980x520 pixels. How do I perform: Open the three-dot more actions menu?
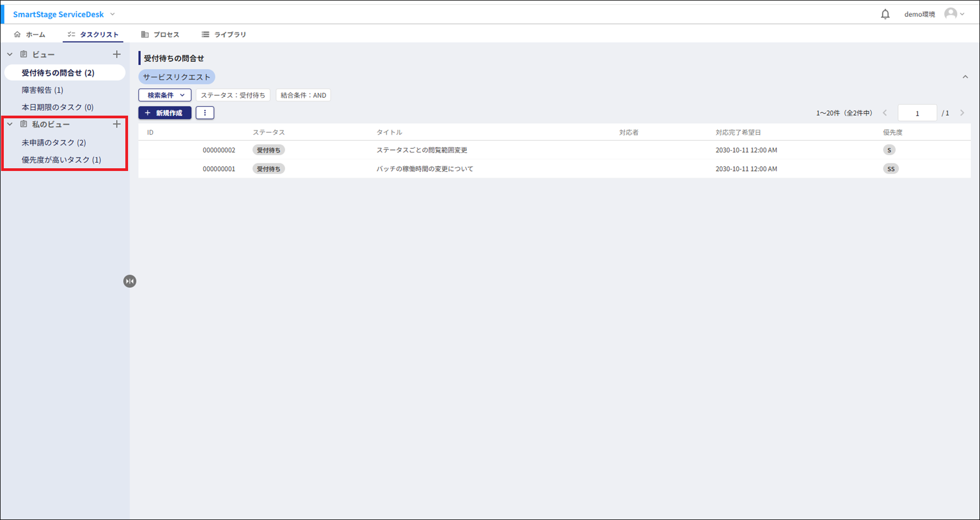[x=205, y=113]
